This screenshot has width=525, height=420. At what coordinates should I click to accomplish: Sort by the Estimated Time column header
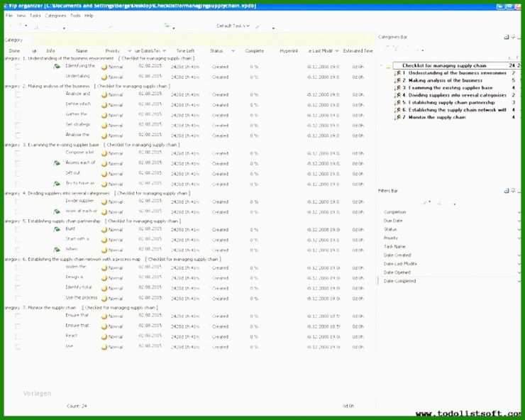tap(358, 51)
